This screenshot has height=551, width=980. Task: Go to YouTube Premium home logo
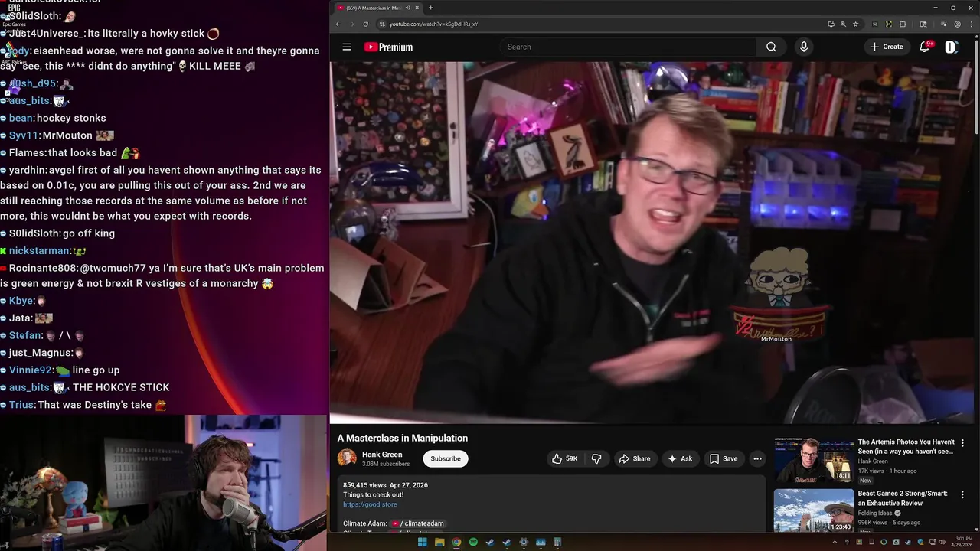(388, 47)
